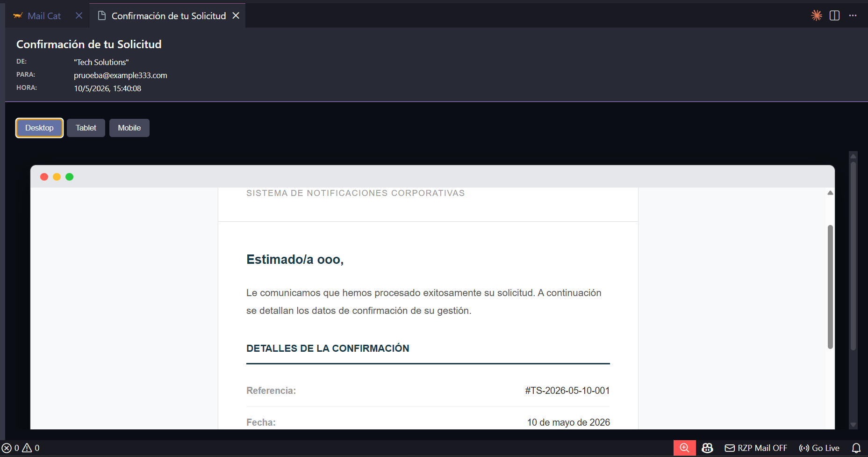The height and width of the screenshot is (457, 868).
Task: Click the email preview inner scrollbar thumb
Action: pyautogui.click(x=830, y=287)
